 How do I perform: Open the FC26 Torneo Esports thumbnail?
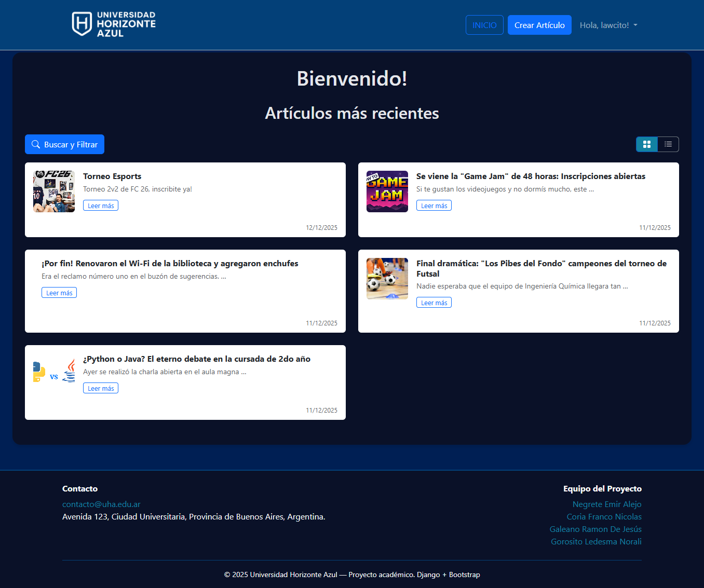pyautogui.click(x=54, y=192)
